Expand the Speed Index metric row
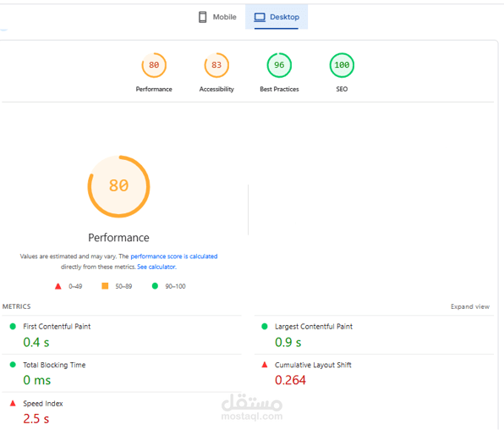This screenshot has height=430, width=504. point(122,411)
